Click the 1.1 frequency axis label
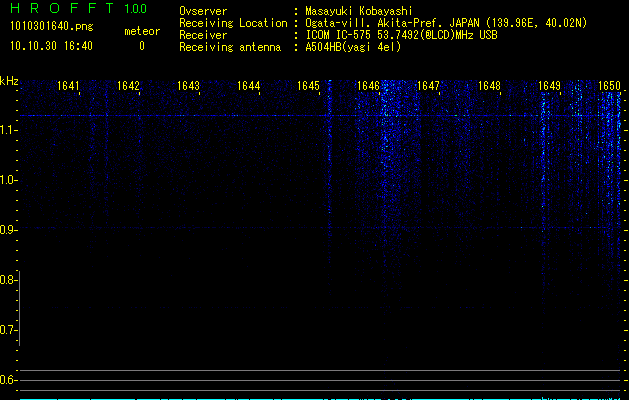Image resolution: width=629 pixels, height=400 pixels. (x=7, y=130)
